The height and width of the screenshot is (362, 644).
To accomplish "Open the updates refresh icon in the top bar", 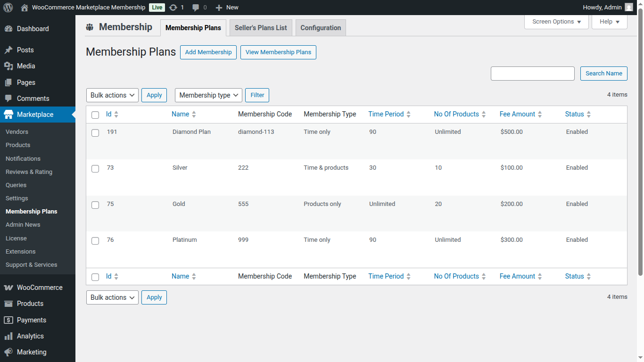I will point(173,7).
